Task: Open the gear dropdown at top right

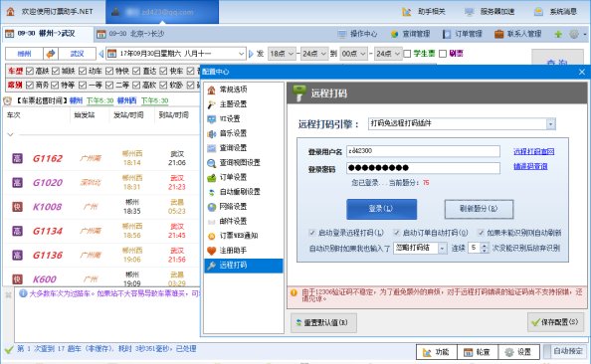Action: pos(578,34)
